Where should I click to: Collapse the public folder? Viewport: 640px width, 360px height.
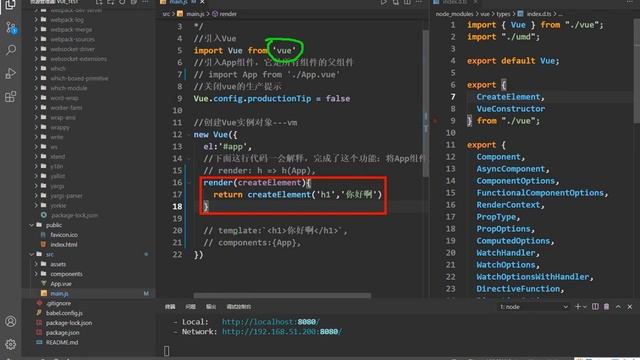pyautogui.click(x=31, y=225)
